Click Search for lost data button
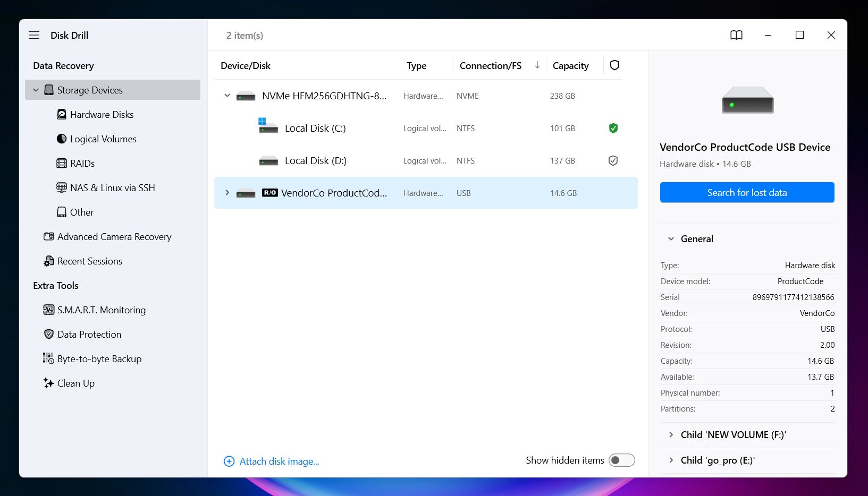Image resolution: width=868 pixels, height=496 pixels. pos(747,192)
